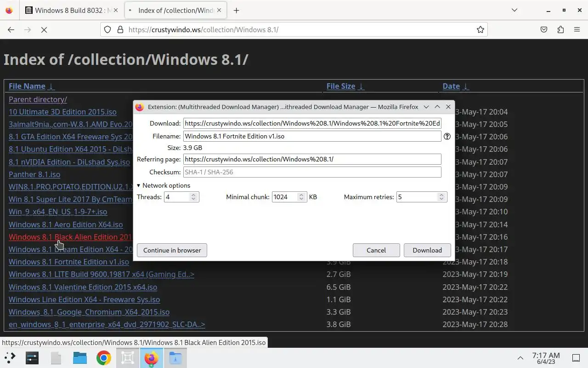
Task: Click the Checksum SHA field
Action: click(312, 172)
